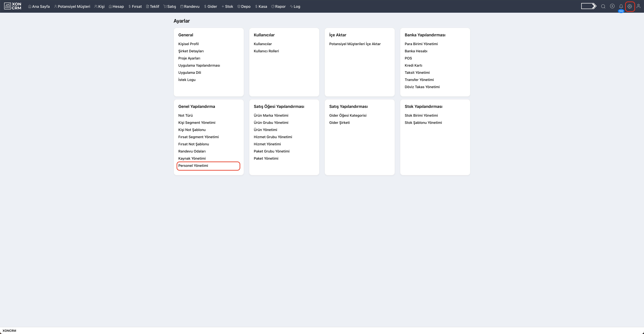Image resolution: width=644 pixels, height=334 pixels.
Task: Open Personel Yönetimi settings link
Action: tap(193, 166)
